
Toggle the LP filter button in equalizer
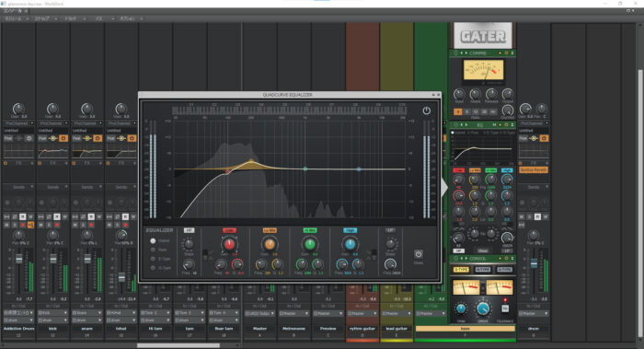click(390, 230)
